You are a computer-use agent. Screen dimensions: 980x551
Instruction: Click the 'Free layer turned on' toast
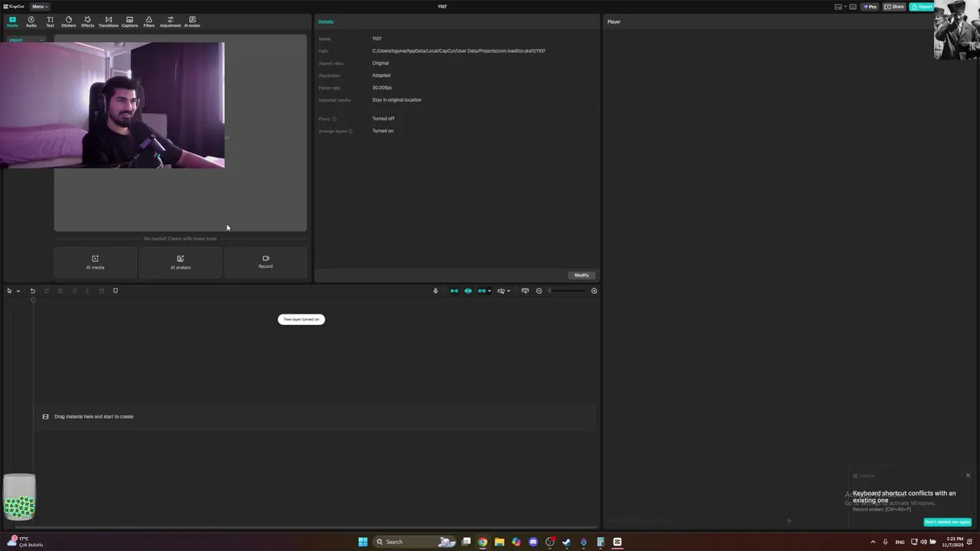tap(302, 319)
